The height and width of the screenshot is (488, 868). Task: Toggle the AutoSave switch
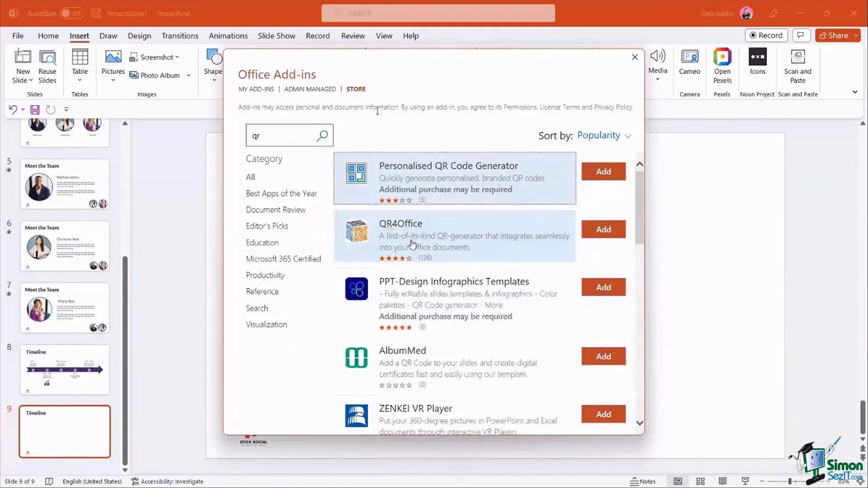(x=71, y=13)
